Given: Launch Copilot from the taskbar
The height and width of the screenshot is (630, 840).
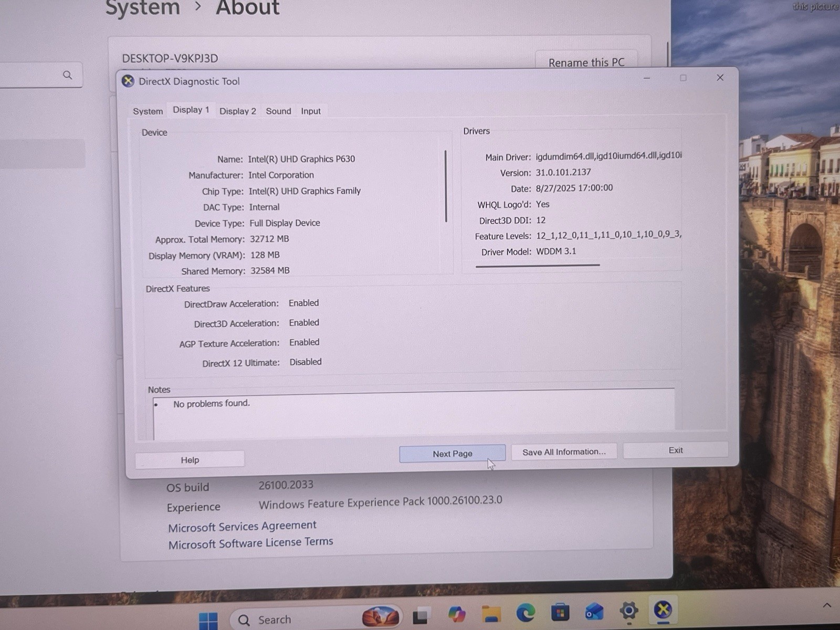Looking at the screenshot, I should click(456, 614).
